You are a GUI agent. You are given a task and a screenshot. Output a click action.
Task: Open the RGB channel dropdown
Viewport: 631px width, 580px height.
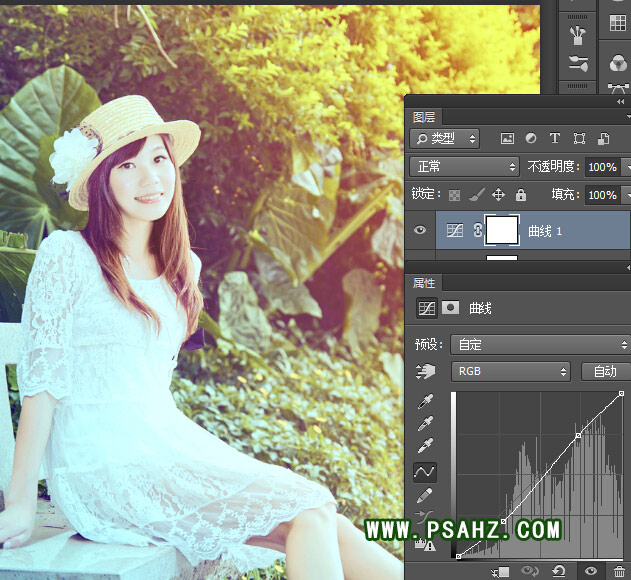(x=512, y=371)
